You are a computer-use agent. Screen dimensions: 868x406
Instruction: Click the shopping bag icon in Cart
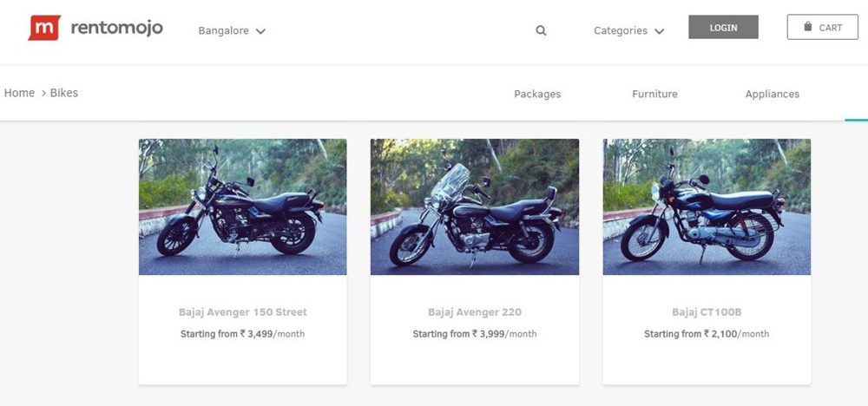click(808, 28)
